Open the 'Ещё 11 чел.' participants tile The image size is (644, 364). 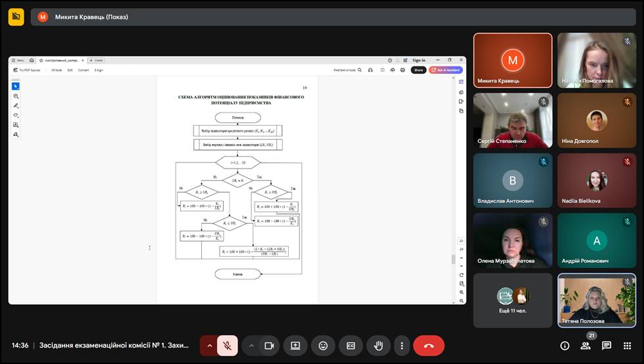512,300
